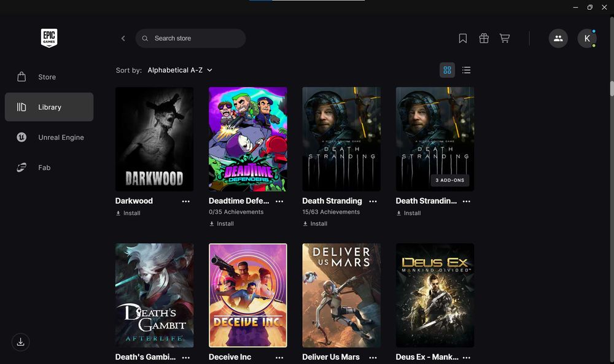The image size is (614, 364).
Task: Open the downloads icon at sidebar bottom
Action: [x=21, y=342]
